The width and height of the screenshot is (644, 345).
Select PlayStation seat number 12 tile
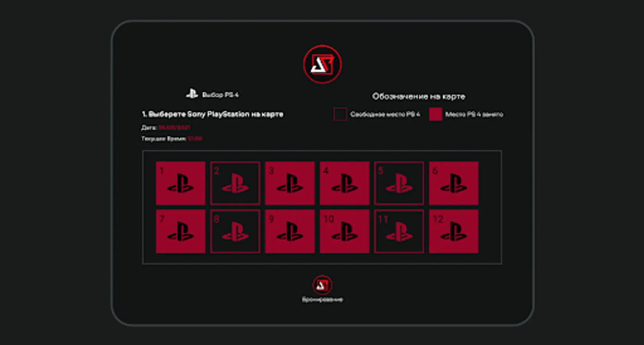click(454, 231)
